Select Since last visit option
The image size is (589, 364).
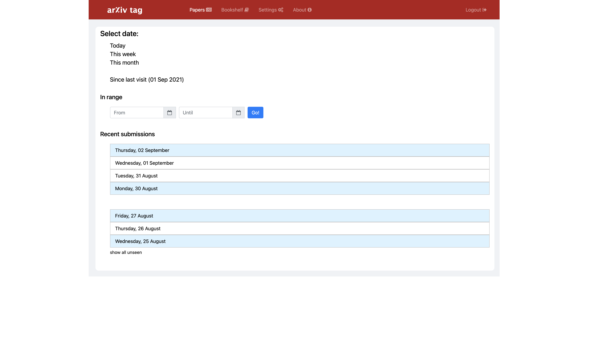click(147, 80)
